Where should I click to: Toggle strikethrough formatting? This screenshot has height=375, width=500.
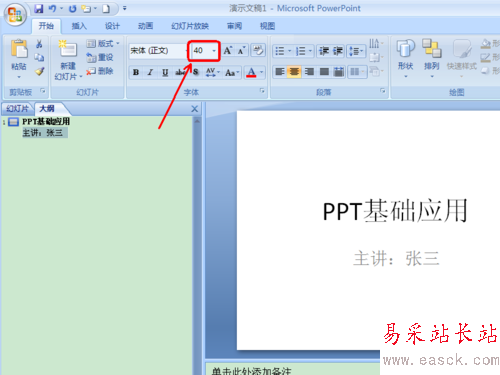(x=180, y=72)
